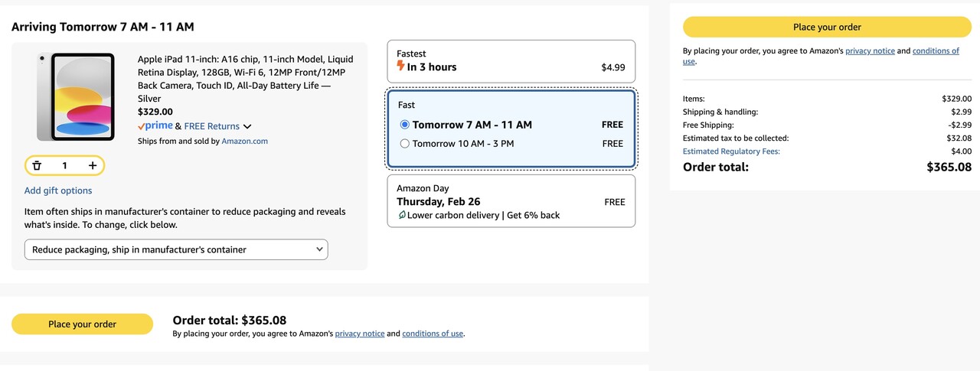Image resolution: width=980 pixels, height=371 pixels.
Task: Open Estimated Regulatory Fees details
Action: click(x=731, y=151)
